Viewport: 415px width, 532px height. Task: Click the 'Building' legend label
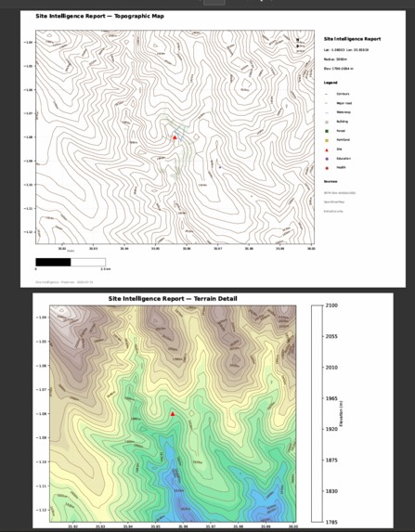pyautogui.click(x=342, y=122)
